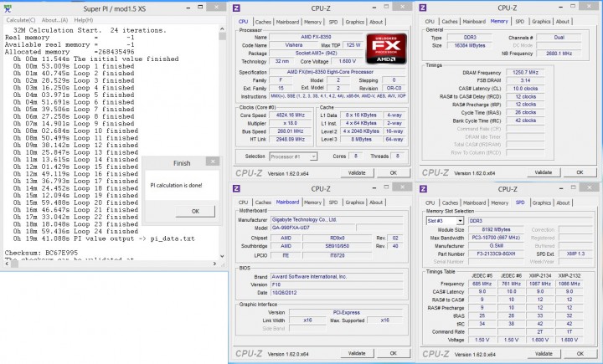Click the NB Frequency value 2680.1 MHz
The image size is (603, 364).
pyautogui.click(x=559, y=54)
